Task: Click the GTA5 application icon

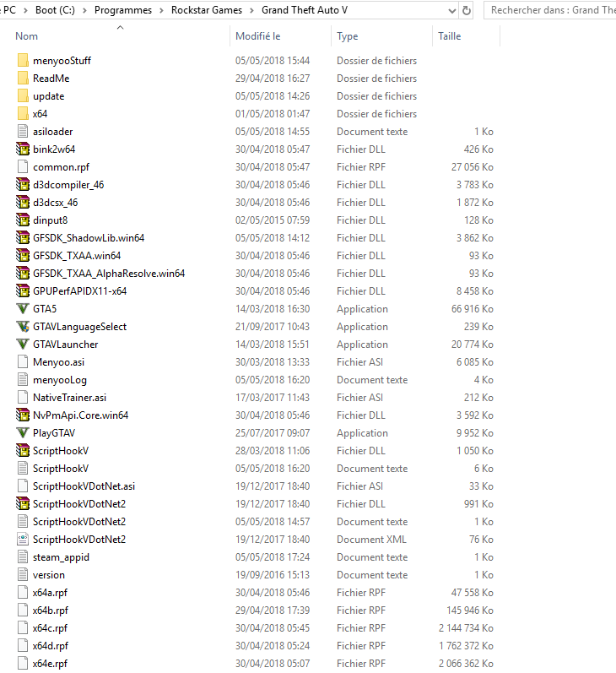Action: pos(23,308)
